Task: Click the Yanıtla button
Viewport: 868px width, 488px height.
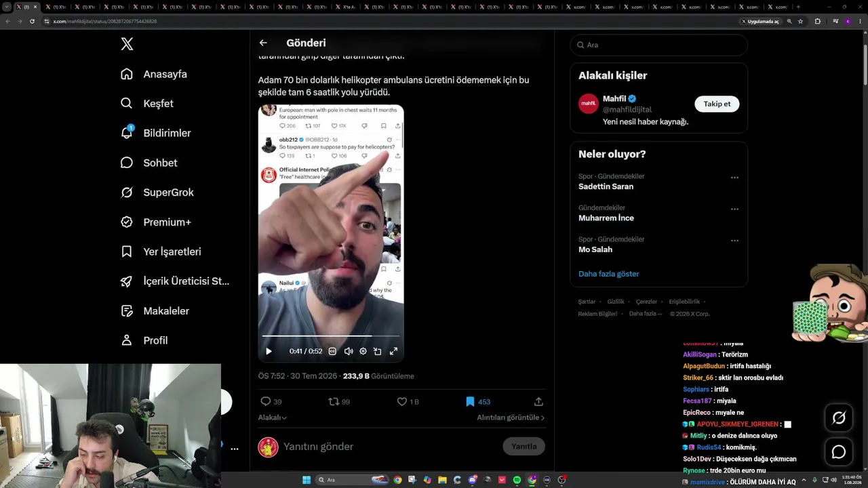Action: point(524,447)
